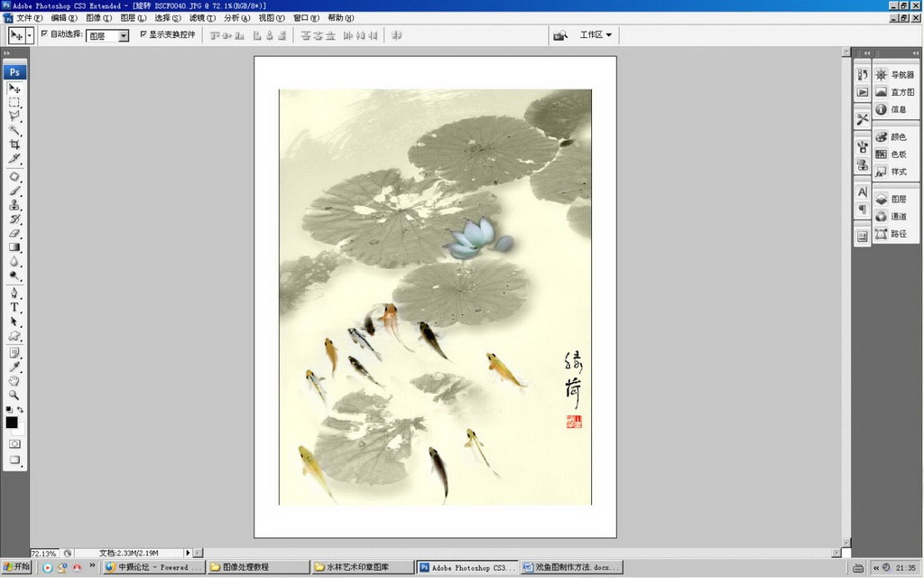Open the 视图 menu
The image size is (924, 578).
pyautogui.click(x=271, y=18)
